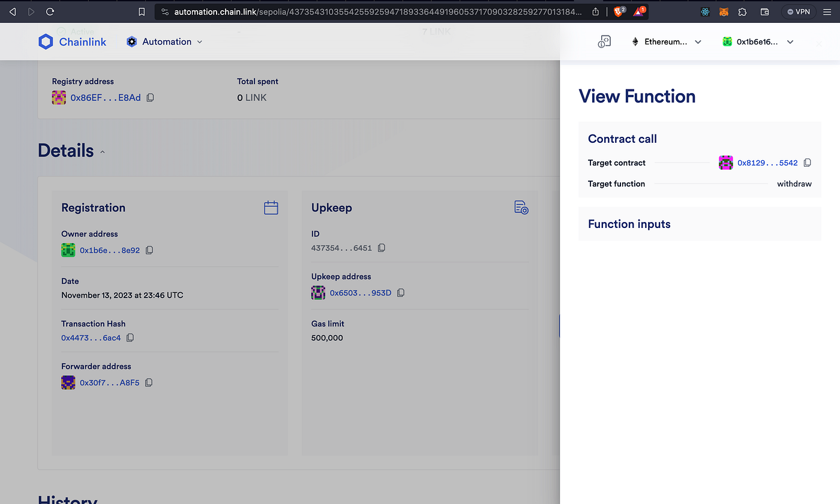Screen dimensions: 840x504
Task: Collapse the Details section chevron
Action: pyautogui.click(x=103, y=152)
